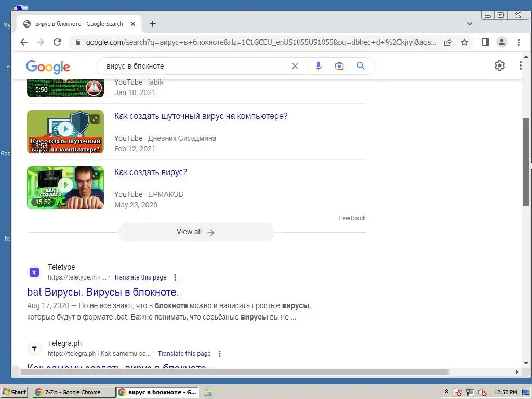The image size is (532, 399).
Task: Open 'Как создать шуточный вирус на компьютере?' link
Action: click(201, 116)
